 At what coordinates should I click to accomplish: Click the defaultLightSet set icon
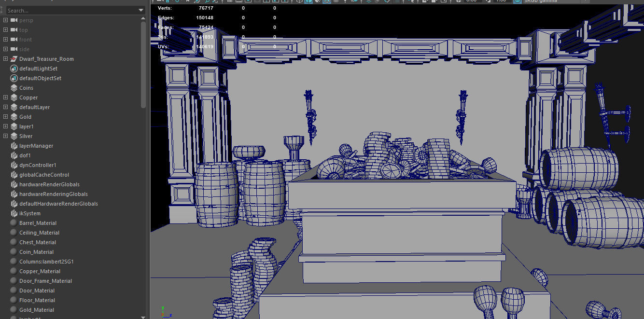(14, 69)
